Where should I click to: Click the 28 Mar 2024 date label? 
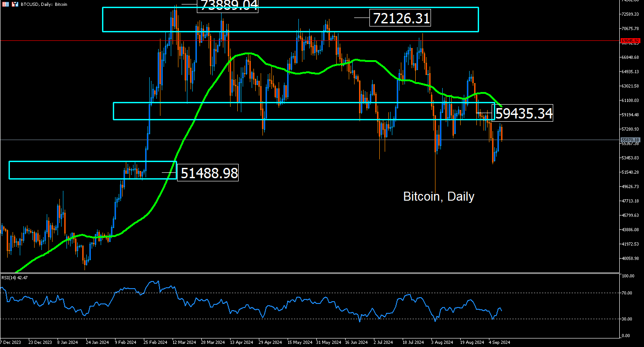click(212, 342)
